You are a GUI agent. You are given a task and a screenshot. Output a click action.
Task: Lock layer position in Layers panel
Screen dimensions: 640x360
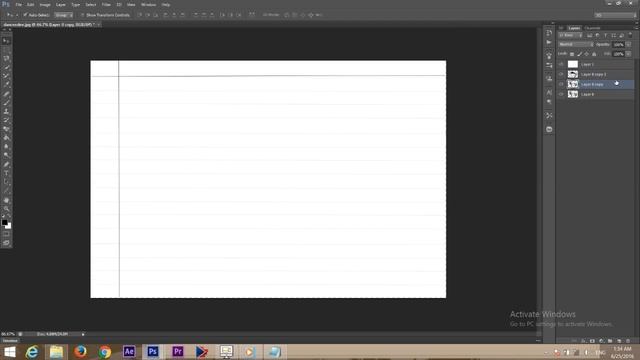[x=587, y=54]
